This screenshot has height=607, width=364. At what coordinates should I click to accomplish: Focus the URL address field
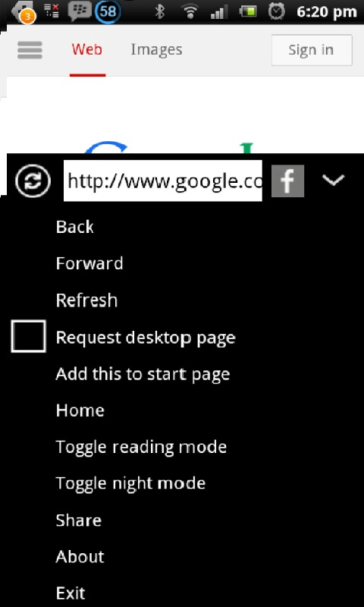click(163, 181)
